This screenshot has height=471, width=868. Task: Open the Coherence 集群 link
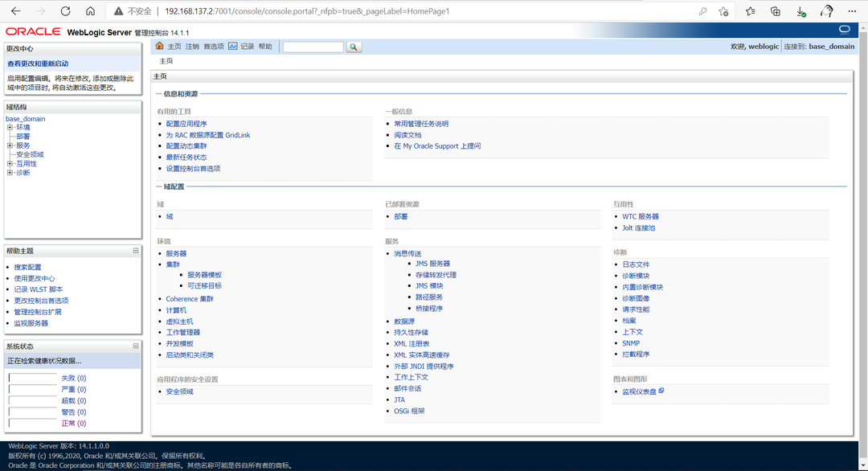(190, 299)
